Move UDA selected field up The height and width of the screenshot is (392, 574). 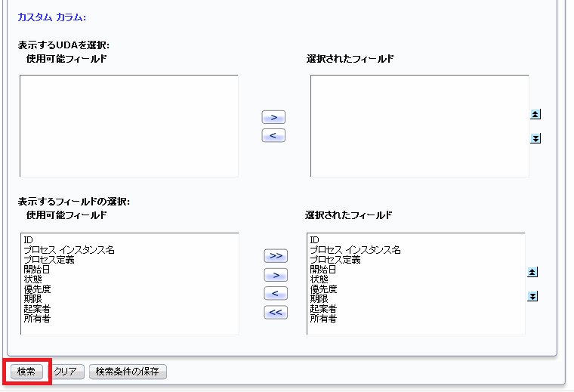tap(535, 114)
